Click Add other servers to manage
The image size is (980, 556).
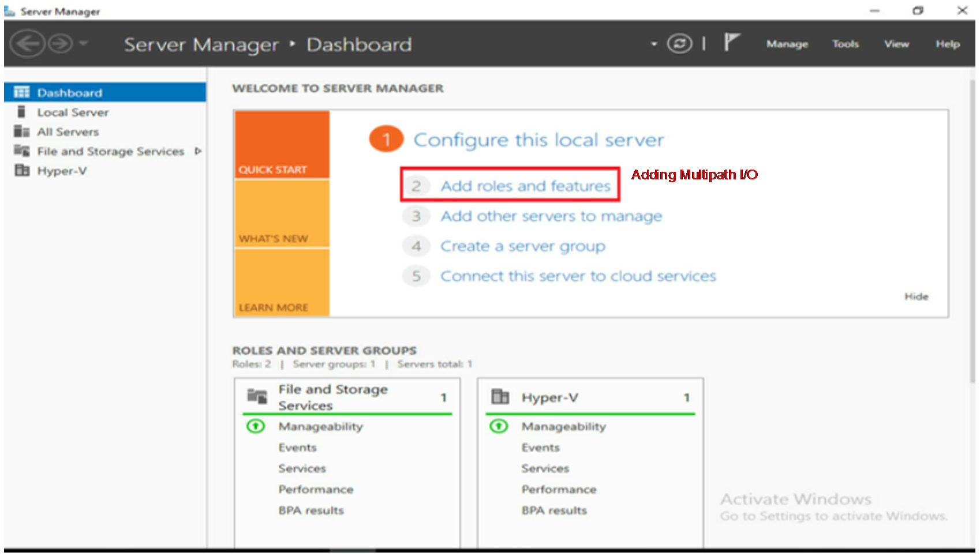(x=551, y=216)
